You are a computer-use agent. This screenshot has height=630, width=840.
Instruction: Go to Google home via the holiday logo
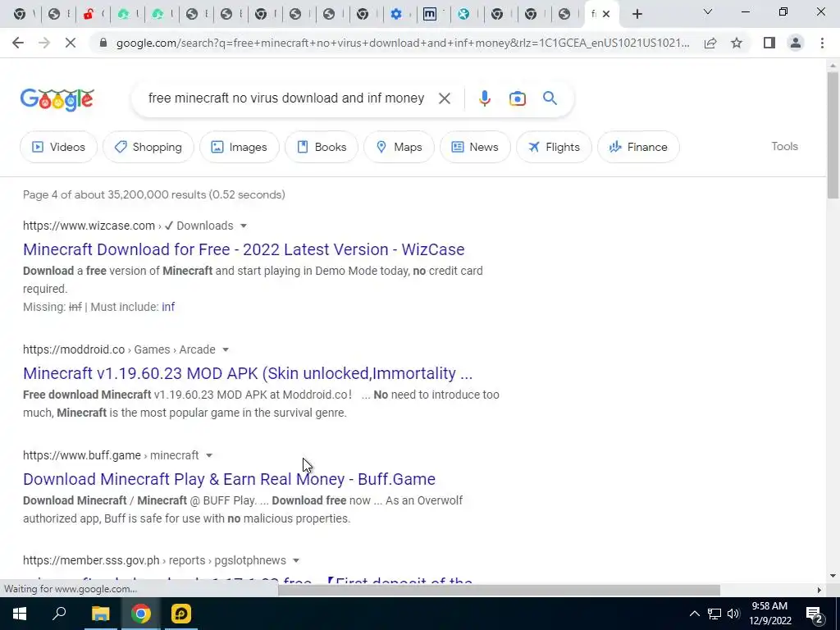click(57, 99)
